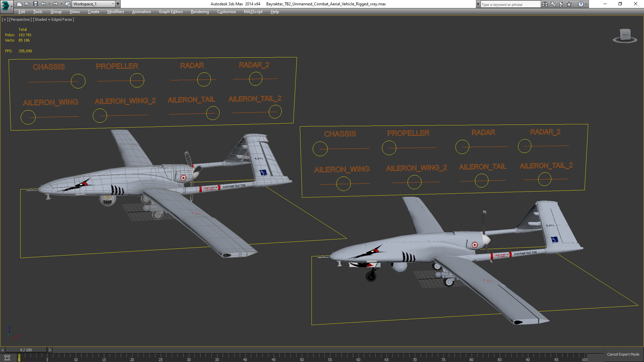Click the time slider next frame arrow

pyautogui.click(x=50, y=350)
